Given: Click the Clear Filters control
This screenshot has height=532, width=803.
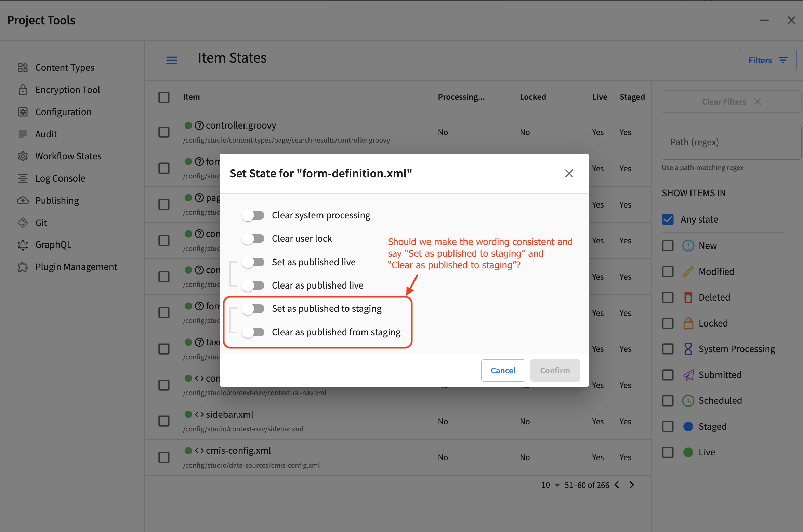Looking at the screenshot, I should [x=724, y=102].
